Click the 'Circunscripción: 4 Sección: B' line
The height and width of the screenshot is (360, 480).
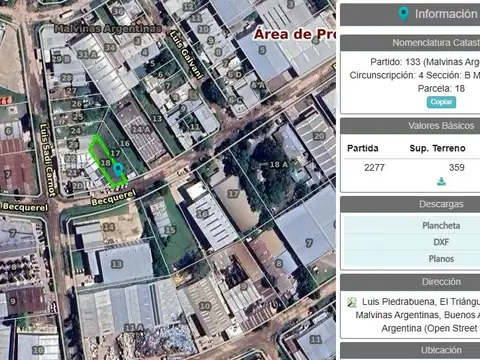[415, 75]
